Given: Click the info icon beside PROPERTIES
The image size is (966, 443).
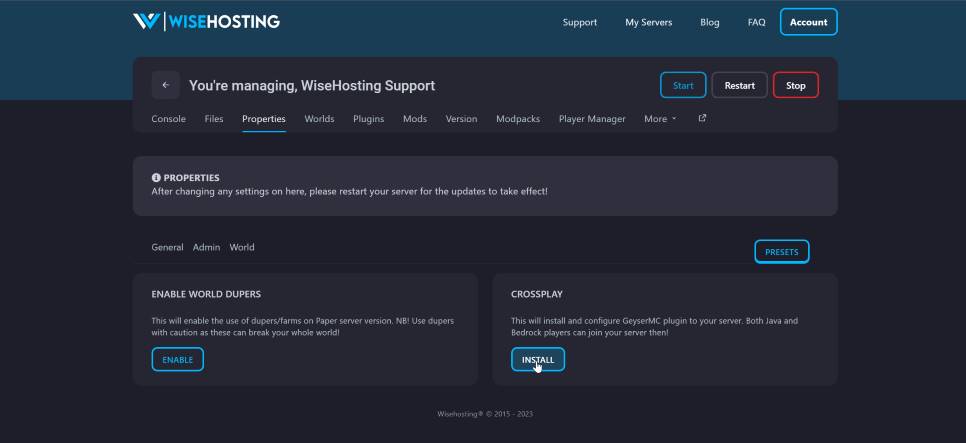Looking at the screenshot, I should tap(156, 178).
